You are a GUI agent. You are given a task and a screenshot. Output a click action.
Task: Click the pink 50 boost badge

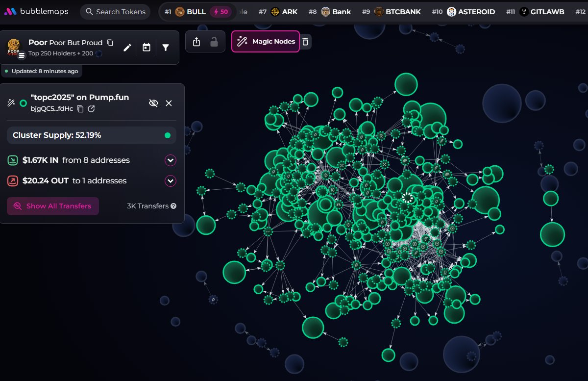tap(221, 12)
